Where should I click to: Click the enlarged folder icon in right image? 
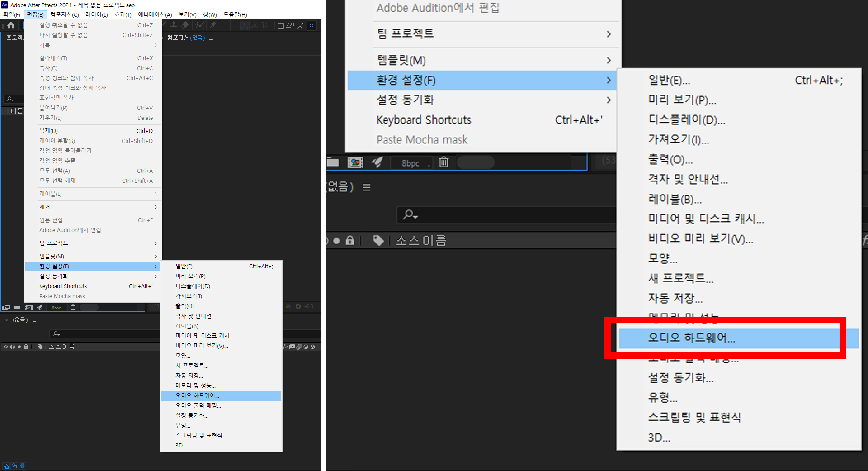point(333,162)
